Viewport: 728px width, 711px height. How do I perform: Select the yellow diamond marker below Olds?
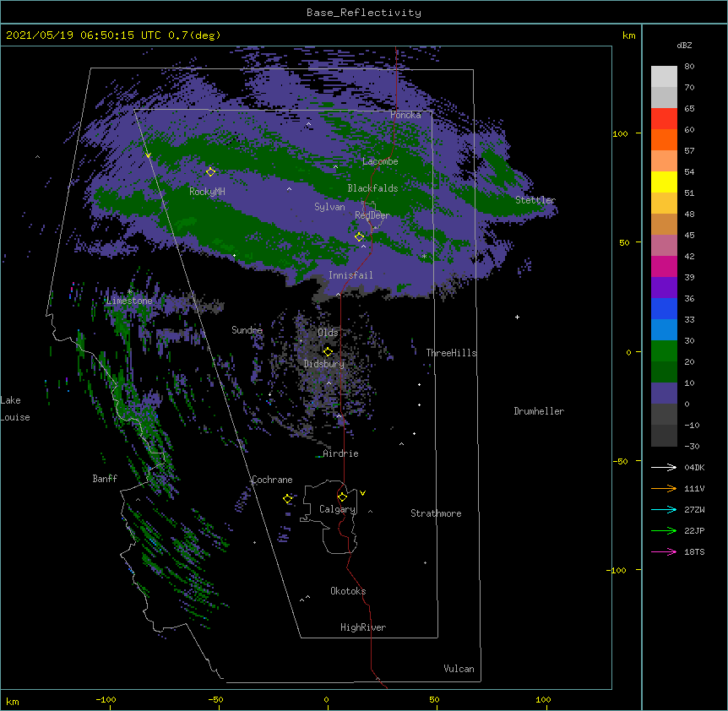(x=328, y=351)
